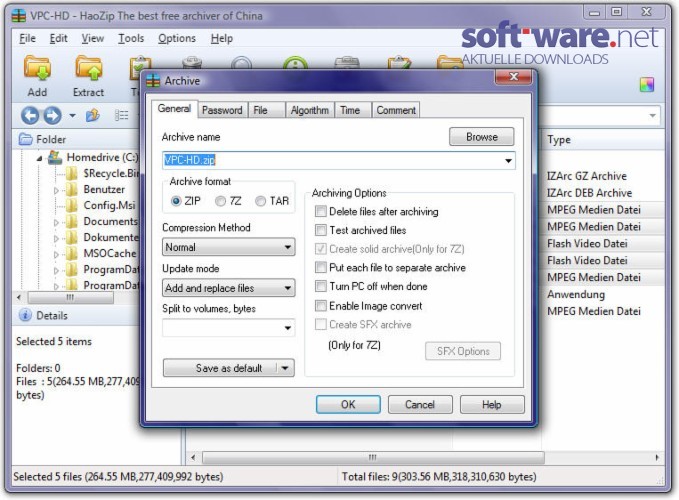Confirm with the OK button
679x500 pixels.
348,404
